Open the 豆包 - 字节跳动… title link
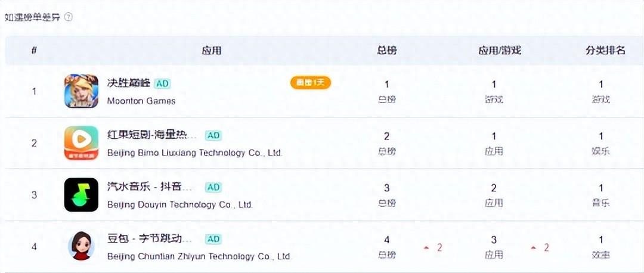 150,239
